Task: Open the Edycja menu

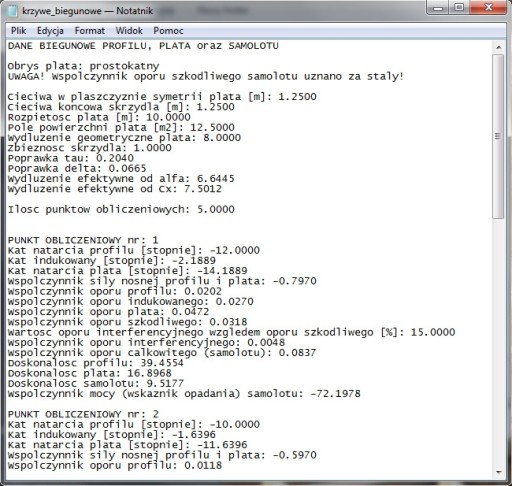Action: (50, 31)
